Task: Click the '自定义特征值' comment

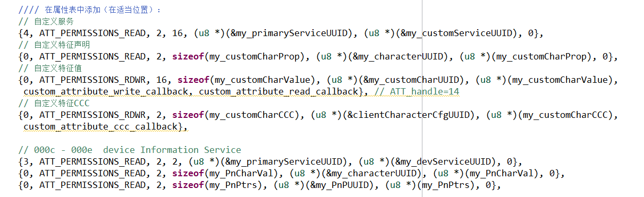Action: pos(50,68)
